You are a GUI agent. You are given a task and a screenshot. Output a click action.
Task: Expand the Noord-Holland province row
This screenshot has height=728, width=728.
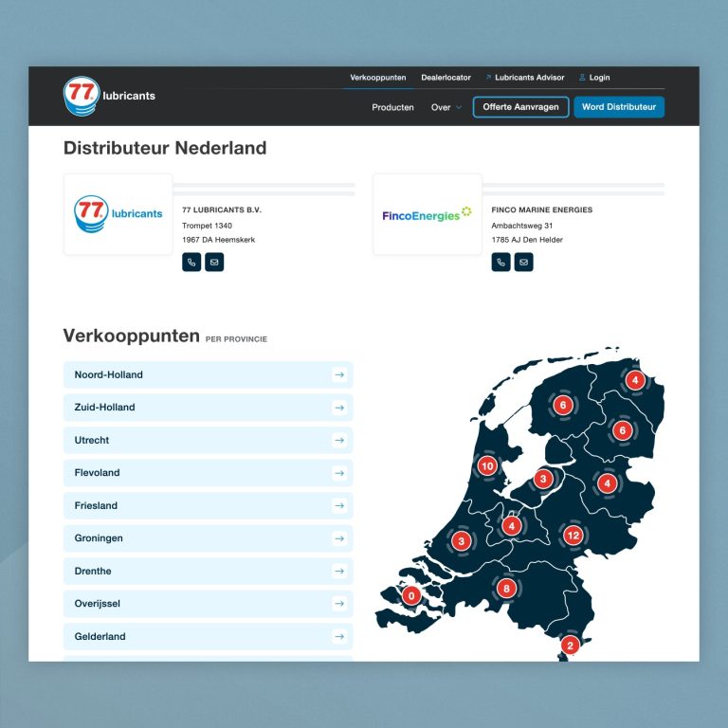click(x=208, y=374)
